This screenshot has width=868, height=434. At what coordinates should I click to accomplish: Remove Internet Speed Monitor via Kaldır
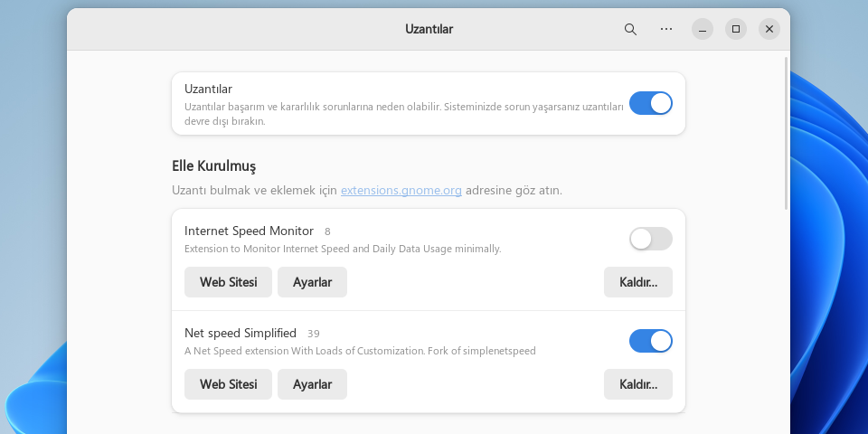click(638, 282)
